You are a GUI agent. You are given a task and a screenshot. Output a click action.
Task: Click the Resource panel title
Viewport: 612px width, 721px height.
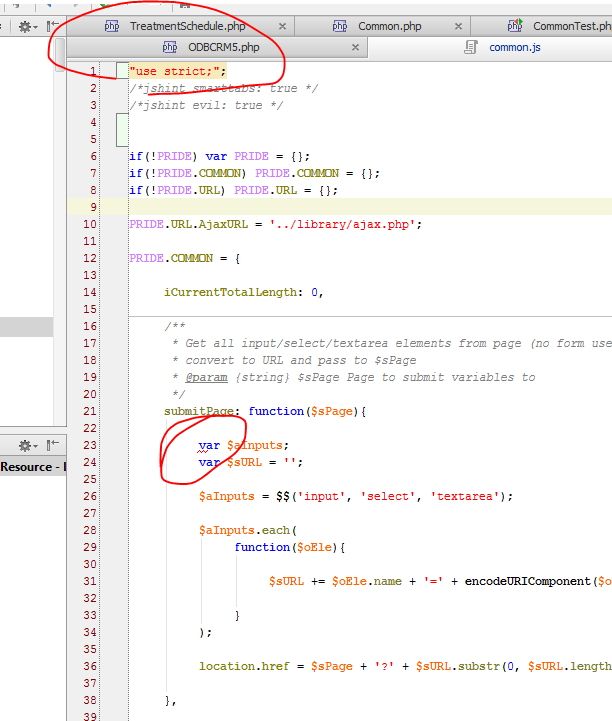tap(33, 467)
